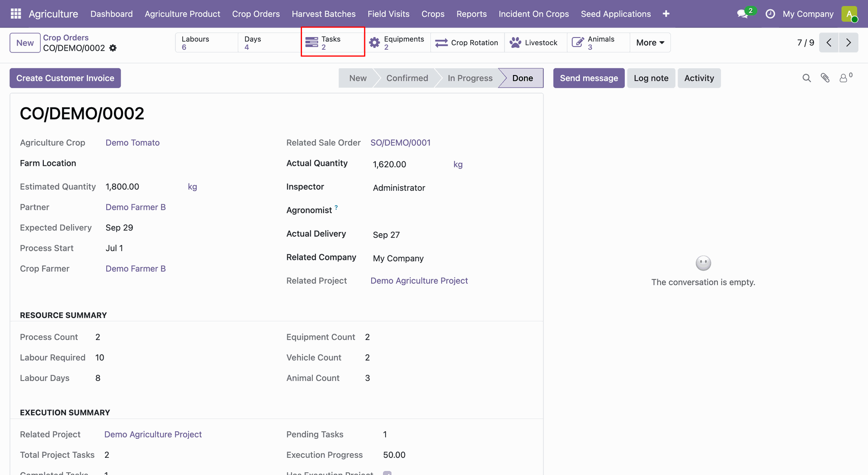Open the Dashboard menu
This screenshot has width=868, height=475.
pos(112,14)
